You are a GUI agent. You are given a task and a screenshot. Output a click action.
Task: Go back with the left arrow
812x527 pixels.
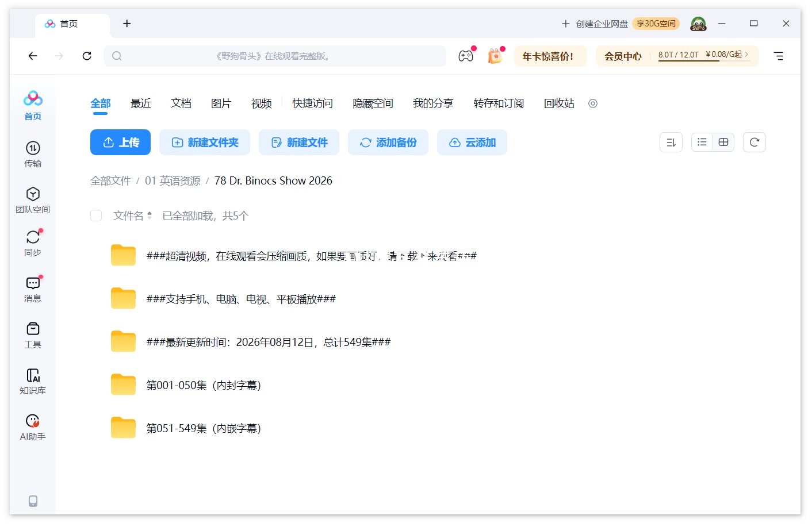(33, 56)
